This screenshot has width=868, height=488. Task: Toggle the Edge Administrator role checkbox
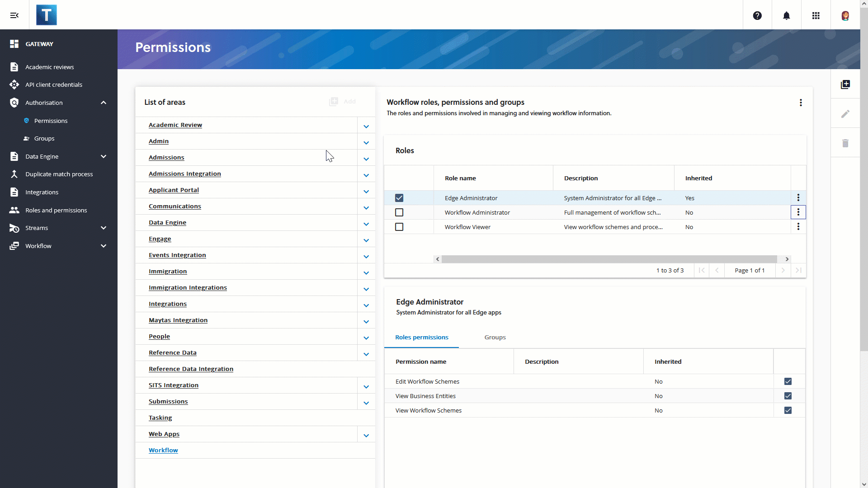tap(399, 198)
